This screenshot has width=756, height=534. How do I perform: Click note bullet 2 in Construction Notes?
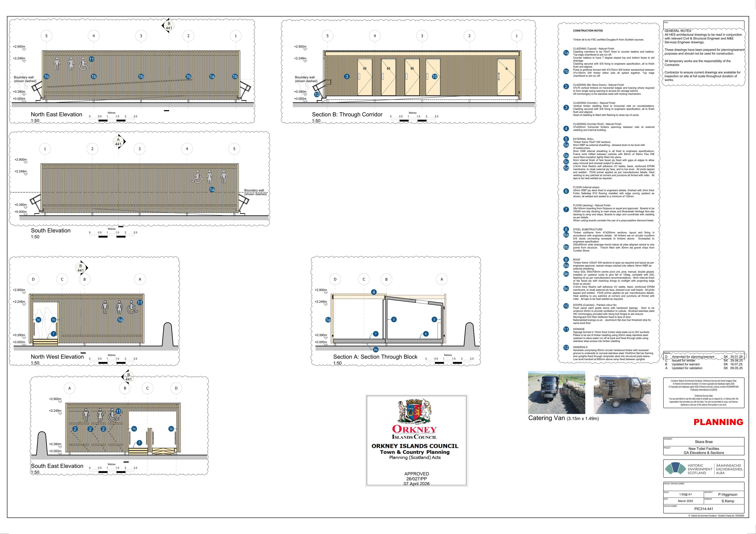coord(566,87)
